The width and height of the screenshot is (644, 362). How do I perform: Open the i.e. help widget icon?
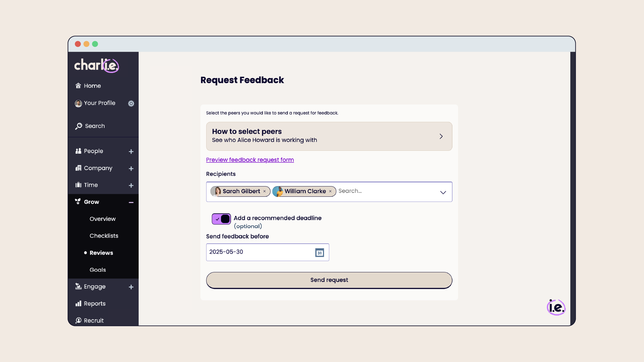coord(556,307)
